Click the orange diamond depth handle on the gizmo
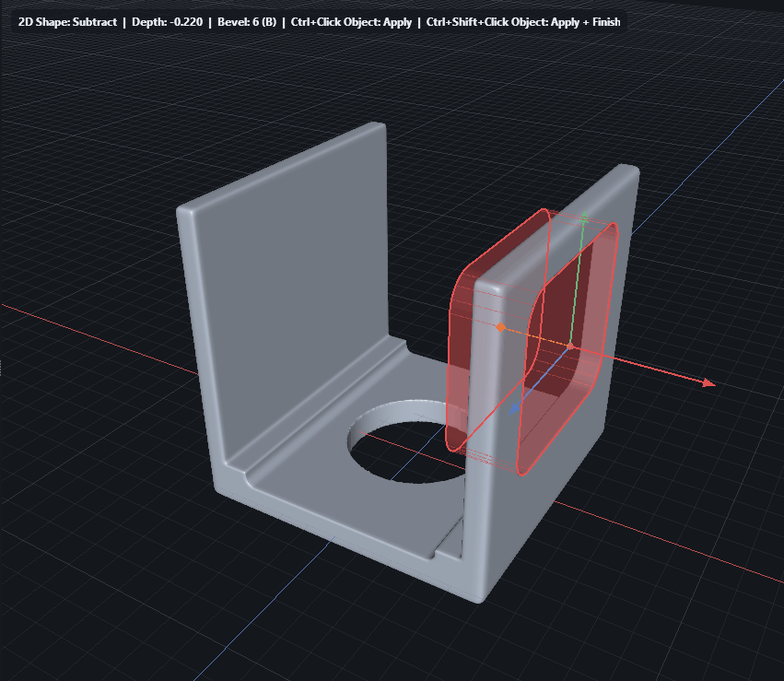The image size is (784, 681). pyautogui.click(x=501, y=327)
